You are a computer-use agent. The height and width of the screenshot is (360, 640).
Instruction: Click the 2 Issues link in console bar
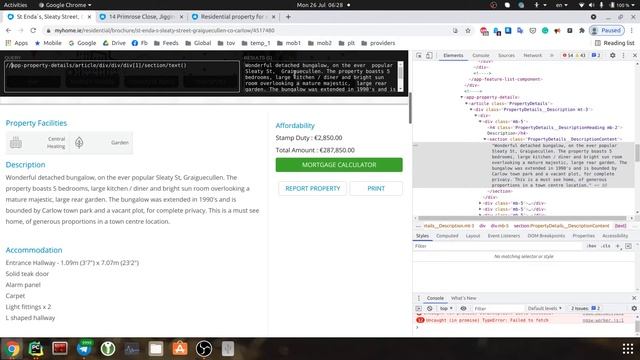pyautogui.click(x=585, y=309)
